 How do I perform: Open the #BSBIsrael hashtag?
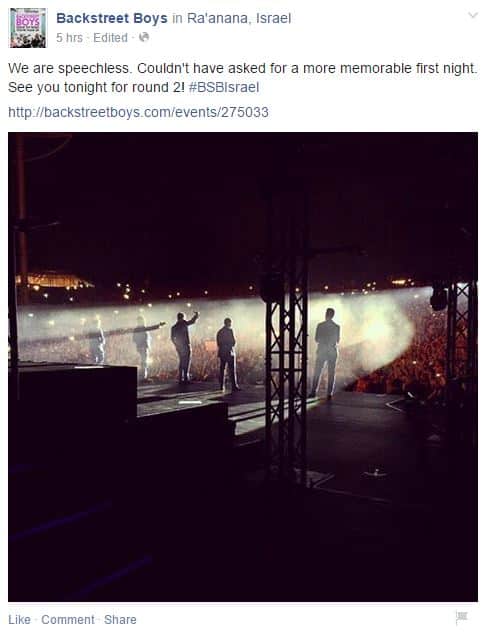coord(224,87)
